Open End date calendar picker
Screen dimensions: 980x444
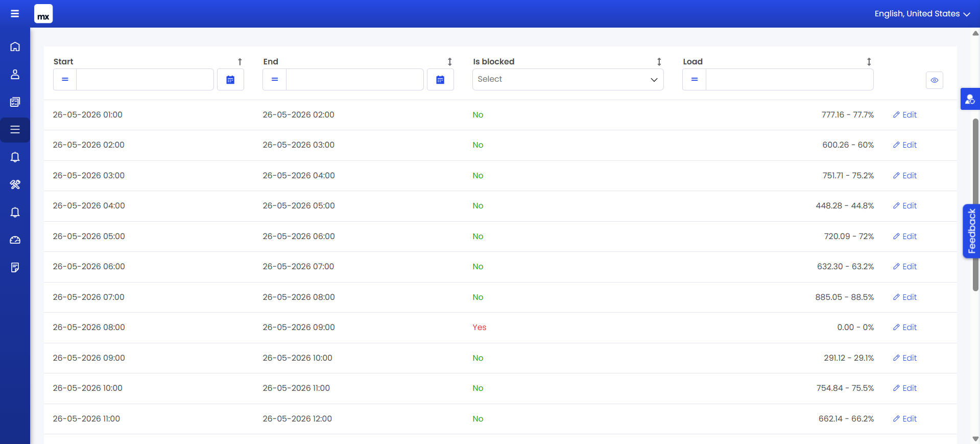[x=440, y=80]
